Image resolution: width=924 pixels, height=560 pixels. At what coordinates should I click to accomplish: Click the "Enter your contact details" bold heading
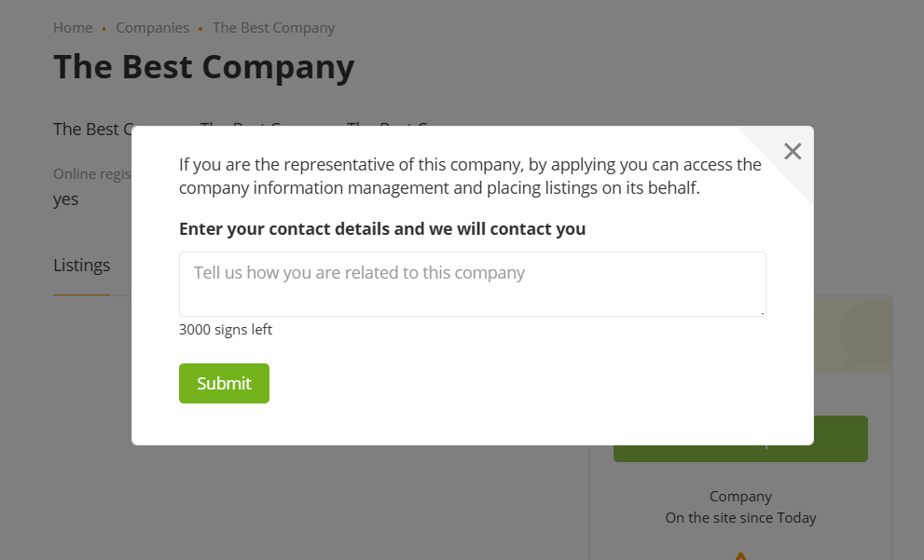(x=382, y=229)
